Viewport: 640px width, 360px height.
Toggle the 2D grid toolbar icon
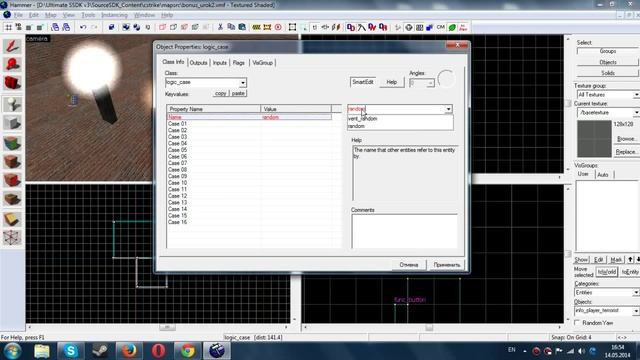tap(8, 27)
